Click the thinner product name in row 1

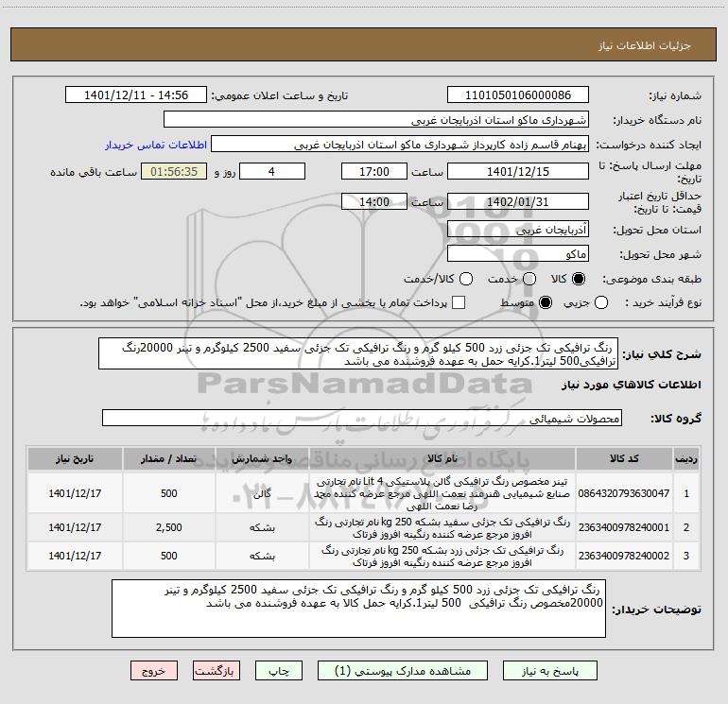442,493
